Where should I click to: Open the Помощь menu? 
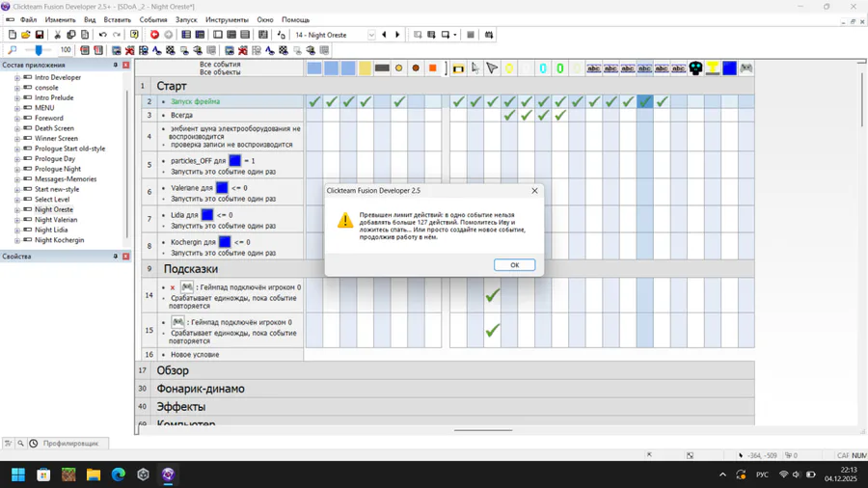tap(296, 20)
